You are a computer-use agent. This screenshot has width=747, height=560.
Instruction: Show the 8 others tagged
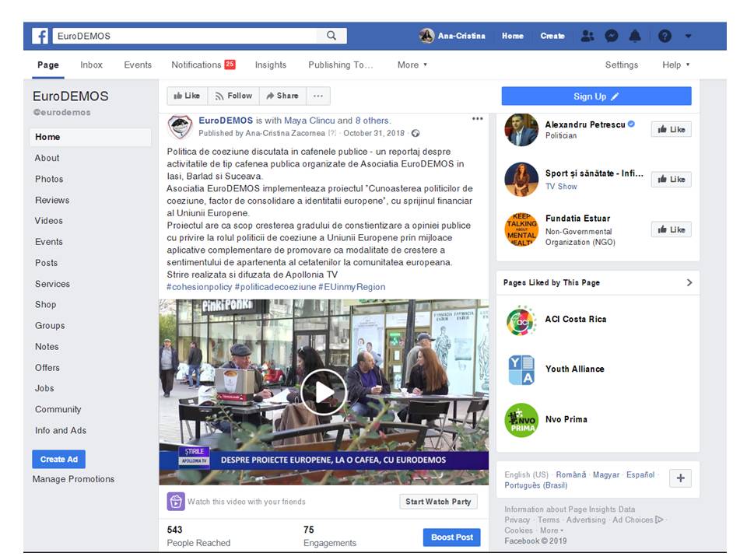coord(372,121)
